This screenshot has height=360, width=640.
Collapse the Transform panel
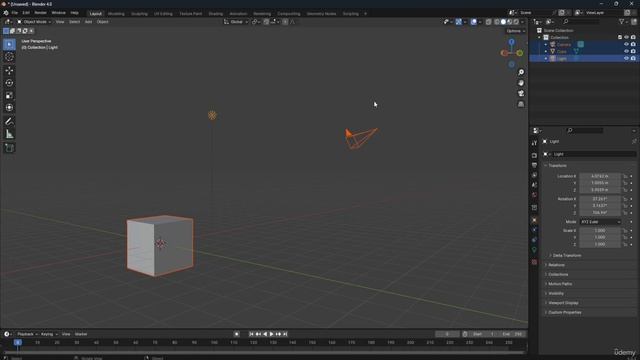[557, 166]
